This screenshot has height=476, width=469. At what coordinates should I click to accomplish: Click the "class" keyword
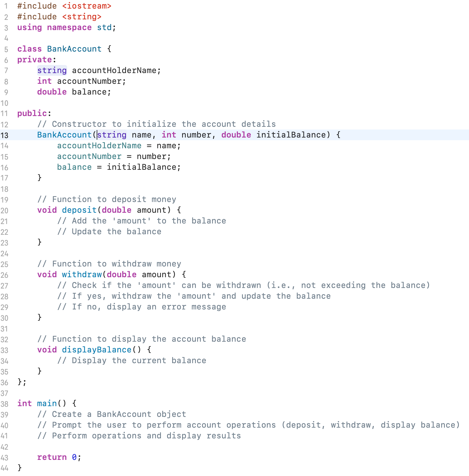click(30, 49)
